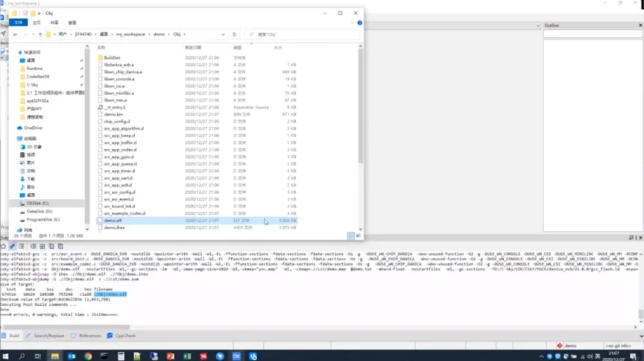Expand Explorer ribbon chevron
The width and height of the screenshot is (644, 361).
click(x=353, y=23)
